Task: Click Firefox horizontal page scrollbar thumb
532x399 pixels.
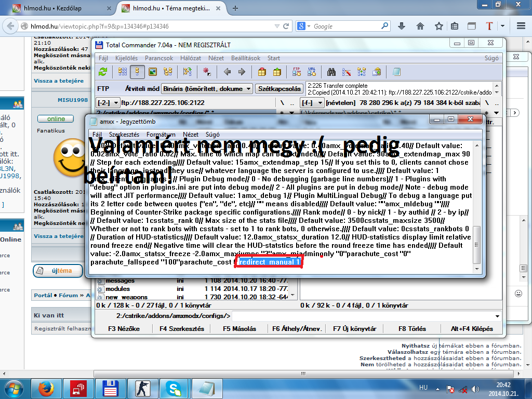Action: [303, 374]
